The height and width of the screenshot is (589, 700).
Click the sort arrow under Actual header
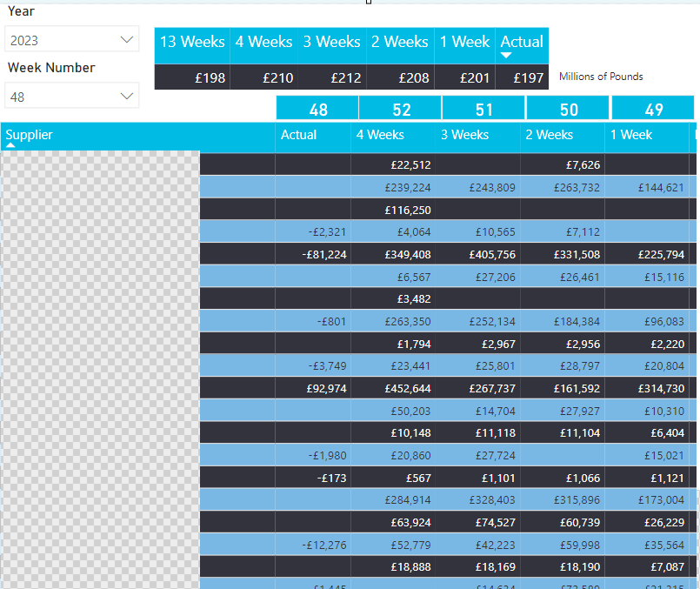click(506, 56)
